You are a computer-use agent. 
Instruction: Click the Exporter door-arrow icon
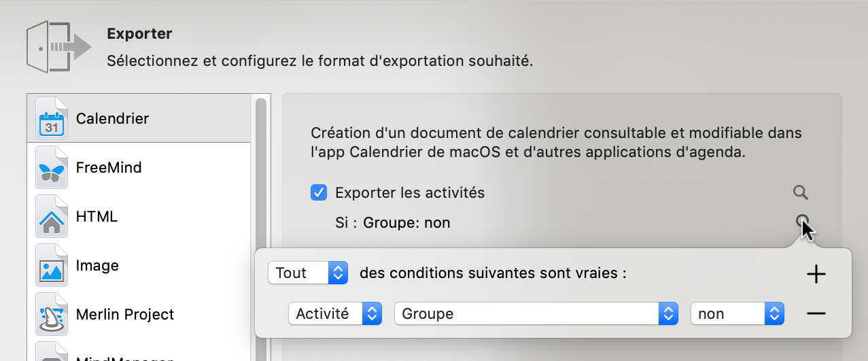[x=58, y=47]
